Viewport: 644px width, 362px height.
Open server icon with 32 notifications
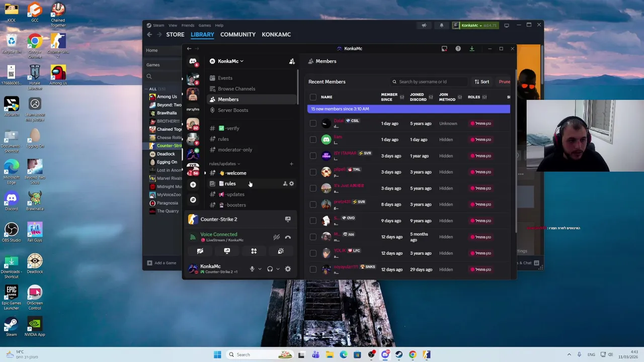click(x=193, y=124)
